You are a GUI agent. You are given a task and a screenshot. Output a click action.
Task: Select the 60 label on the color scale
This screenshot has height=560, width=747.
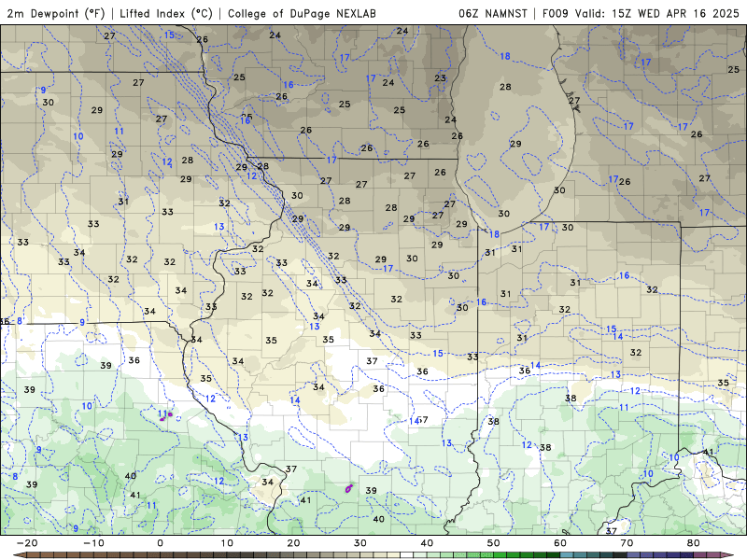[560, 543]
